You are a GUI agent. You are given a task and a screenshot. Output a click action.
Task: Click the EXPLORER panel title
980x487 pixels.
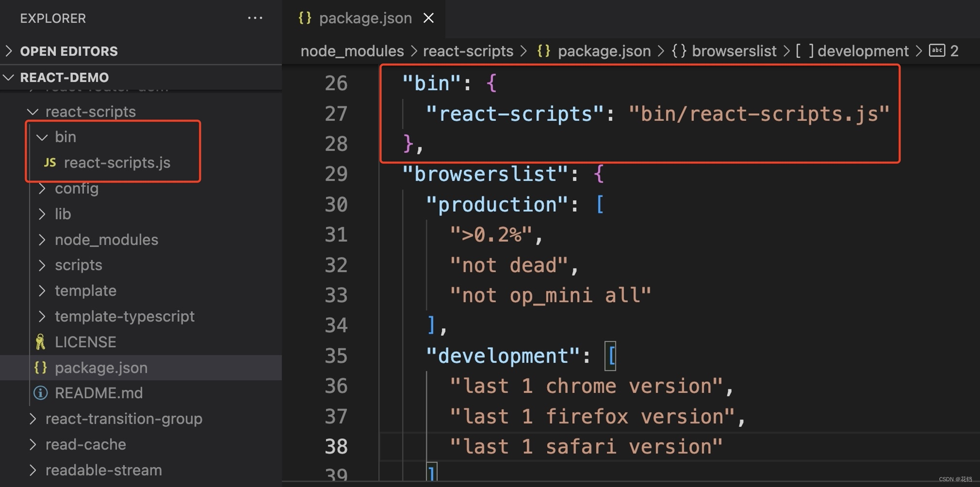[x=53, y=18]
